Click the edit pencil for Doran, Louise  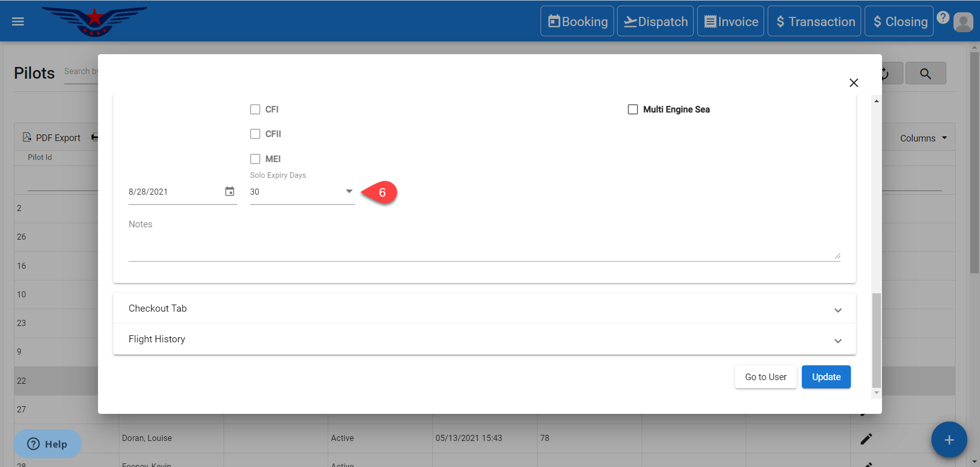866,439
